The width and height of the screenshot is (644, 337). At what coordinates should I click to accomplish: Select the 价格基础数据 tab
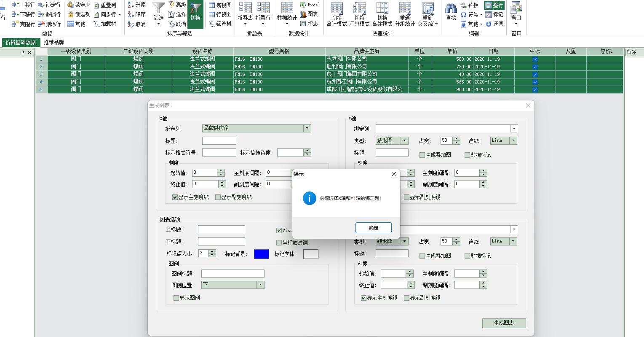21,42
